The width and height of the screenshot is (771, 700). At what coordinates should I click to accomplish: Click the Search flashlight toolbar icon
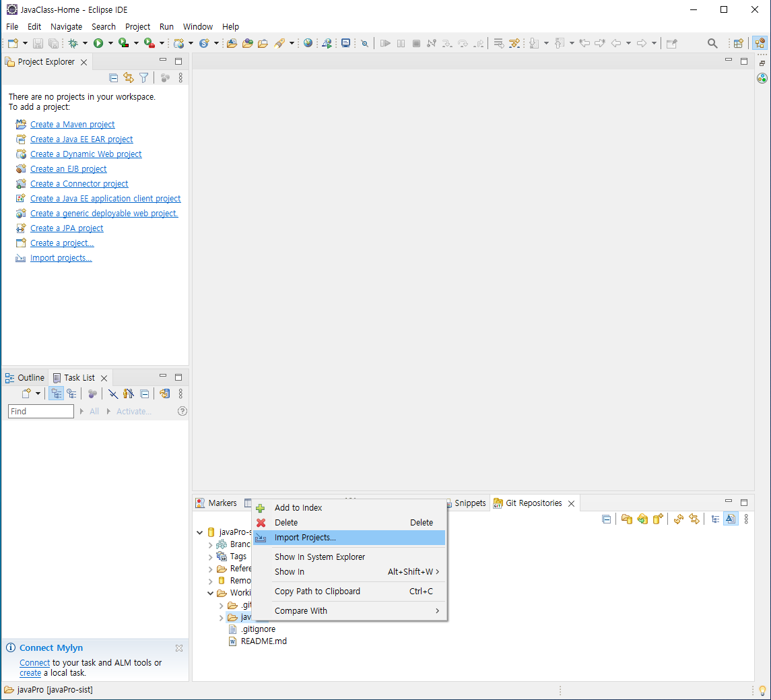pyautogui.click(x=279, y=43)
